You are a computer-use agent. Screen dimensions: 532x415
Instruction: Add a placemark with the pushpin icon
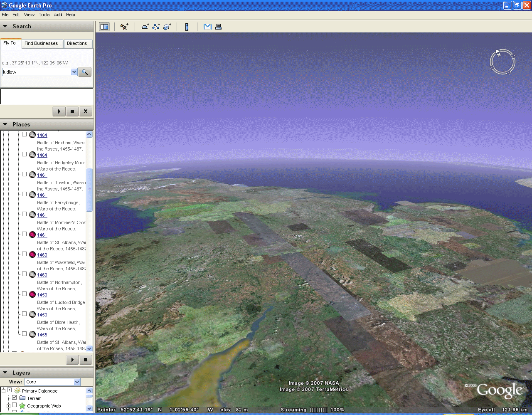[x=124, y=27]
